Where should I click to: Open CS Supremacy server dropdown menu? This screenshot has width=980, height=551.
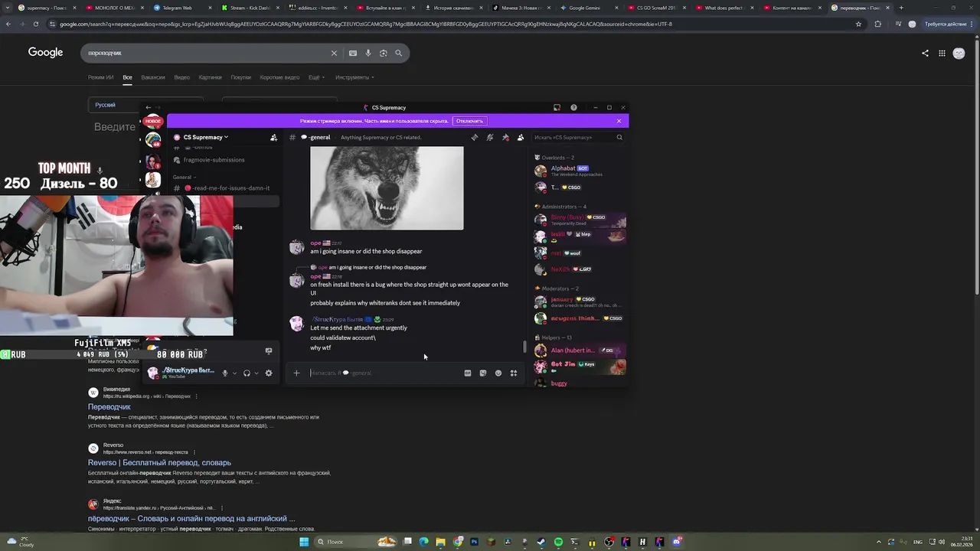pyautogui.click(x=206, y=138)
